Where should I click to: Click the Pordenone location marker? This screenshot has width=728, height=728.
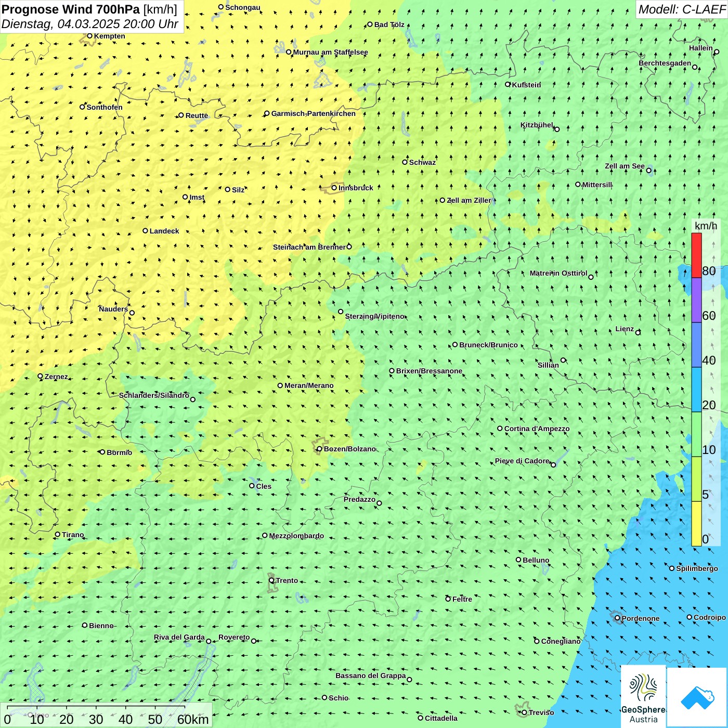coord(617,618)
